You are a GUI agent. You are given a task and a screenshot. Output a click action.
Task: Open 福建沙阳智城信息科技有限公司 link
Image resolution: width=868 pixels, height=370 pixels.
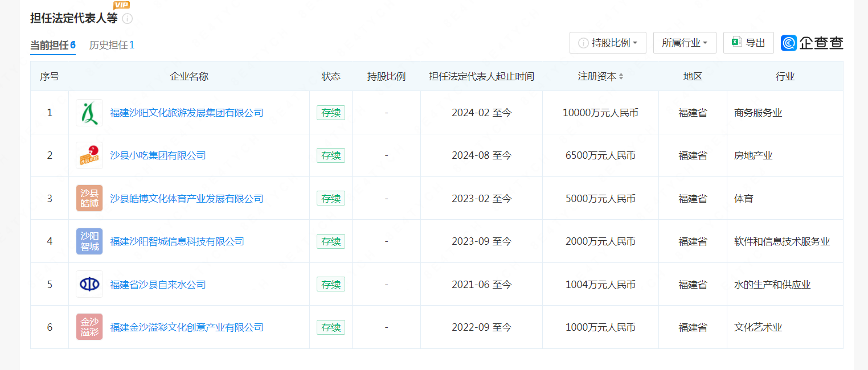[177, 241]
